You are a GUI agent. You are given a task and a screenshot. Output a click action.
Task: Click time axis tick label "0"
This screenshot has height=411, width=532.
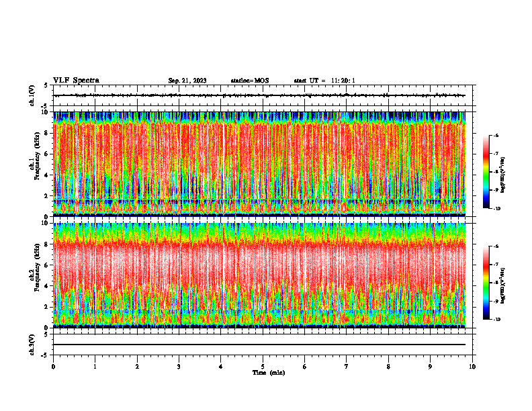tap(53, 367)
